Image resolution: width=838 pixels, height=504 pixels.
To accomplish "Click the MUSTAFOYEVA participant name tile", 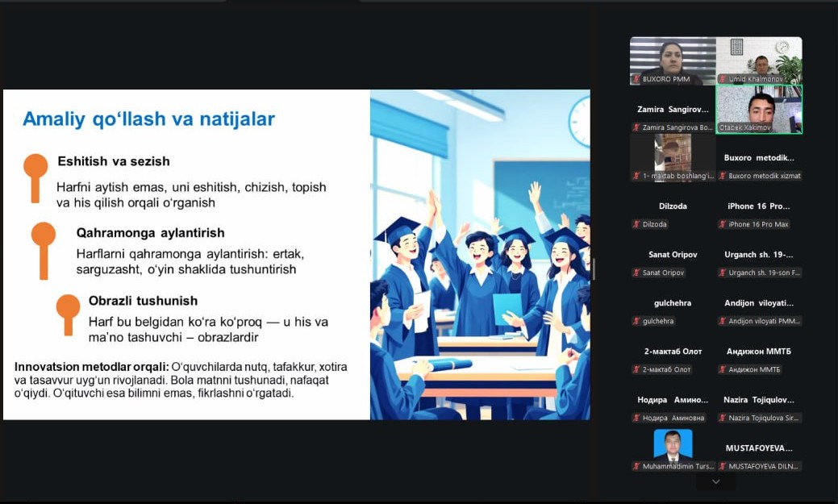I will click(x=759, y=448).
